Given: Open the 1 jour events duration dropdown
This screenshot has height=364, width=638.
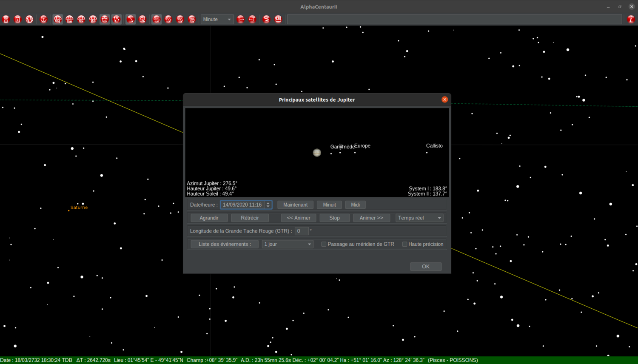Looking at the screenshot, I should (288, 244).
